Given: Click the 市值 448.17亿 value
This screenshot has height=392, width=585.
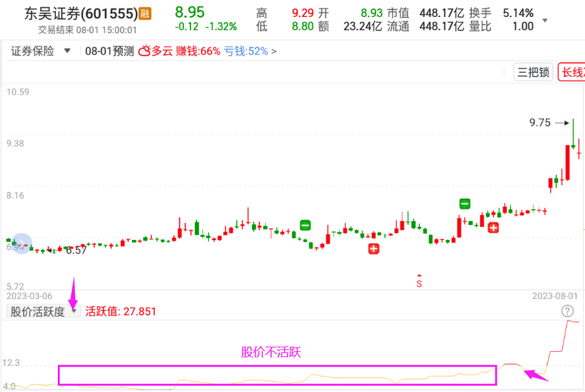Looking at the screenshot, I should point(442,13).
